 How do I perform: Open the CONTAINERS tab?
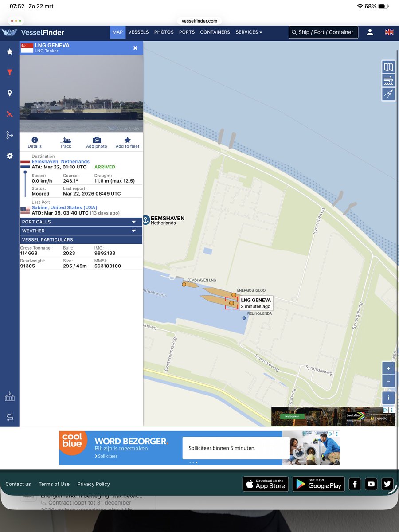coord(215,32)
